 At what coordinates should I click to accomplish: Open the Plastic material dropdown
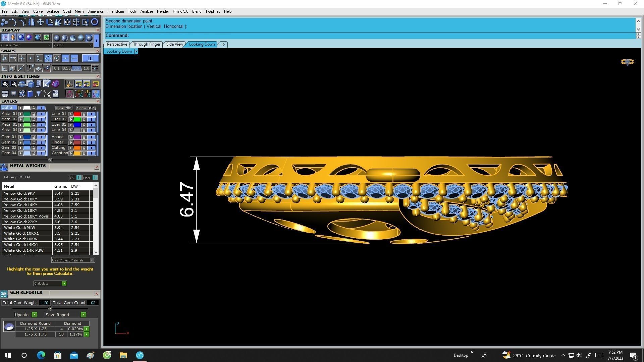pos(72,45)
